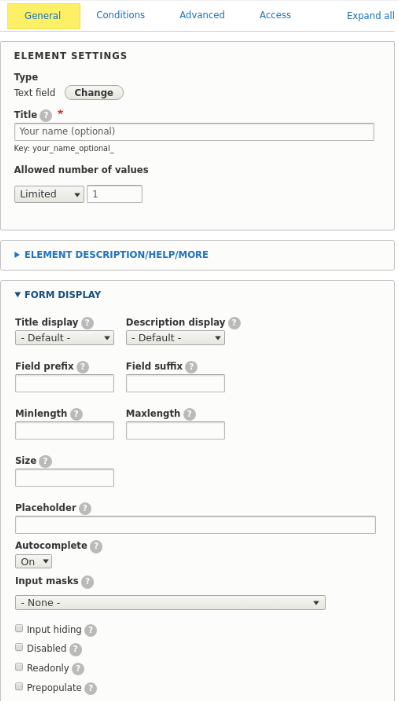Viewport: 399px width, 701px height.
Task: Show the Input masks help tooltip icon
Action: pyautogui.click(x=87, y=582)
